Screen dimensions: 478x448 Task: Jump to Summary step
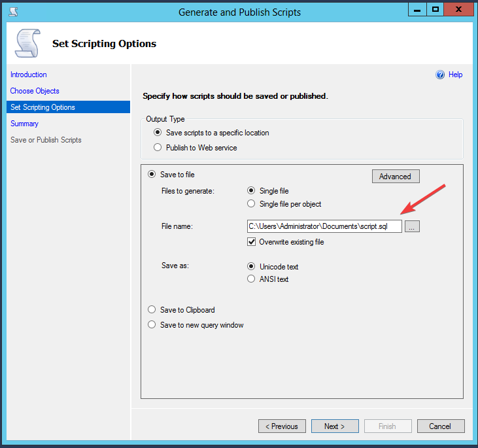[24, 124]
